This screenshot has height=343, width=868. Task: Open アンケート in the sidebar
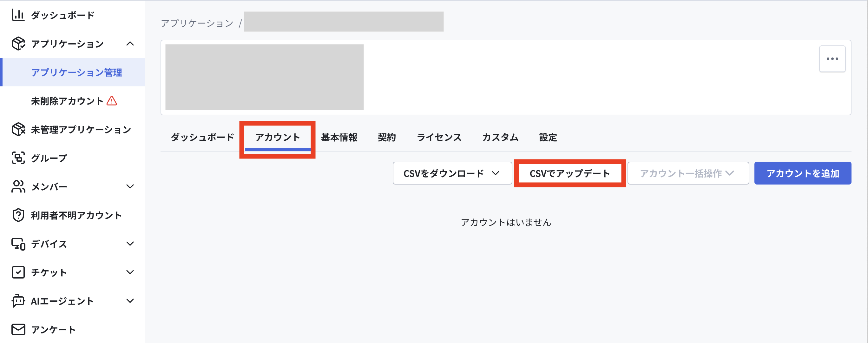point(73,330)
